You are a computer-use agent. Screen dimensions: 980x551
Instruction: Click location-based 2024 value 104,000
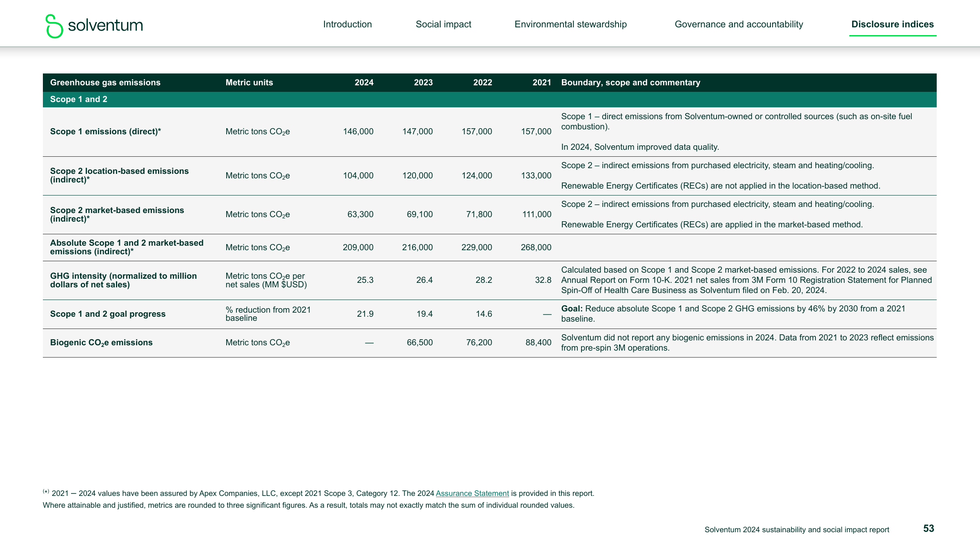pyautogui.click(x=358, y=176)
